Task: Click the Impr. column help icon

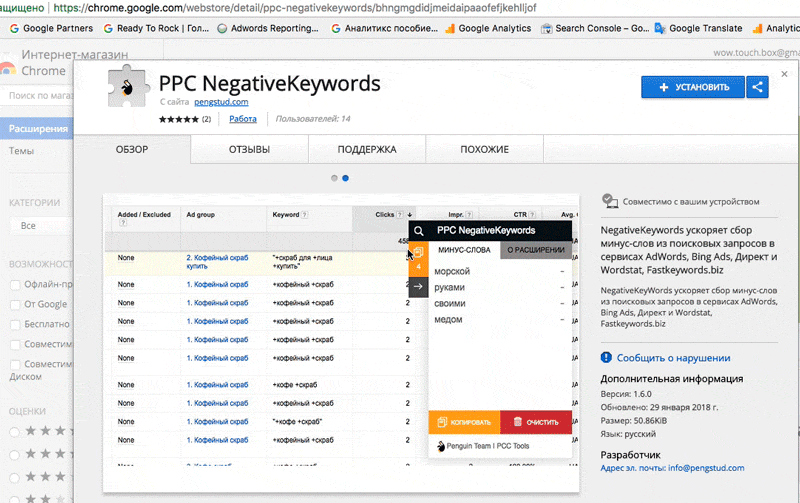Action: click(469, 215)
